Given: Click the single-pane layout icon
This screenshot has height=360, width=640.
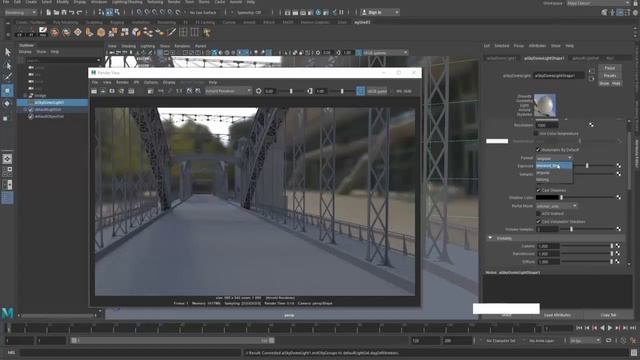Looking at the screenshot, I should pyautogui.click(x=7, y=158).
